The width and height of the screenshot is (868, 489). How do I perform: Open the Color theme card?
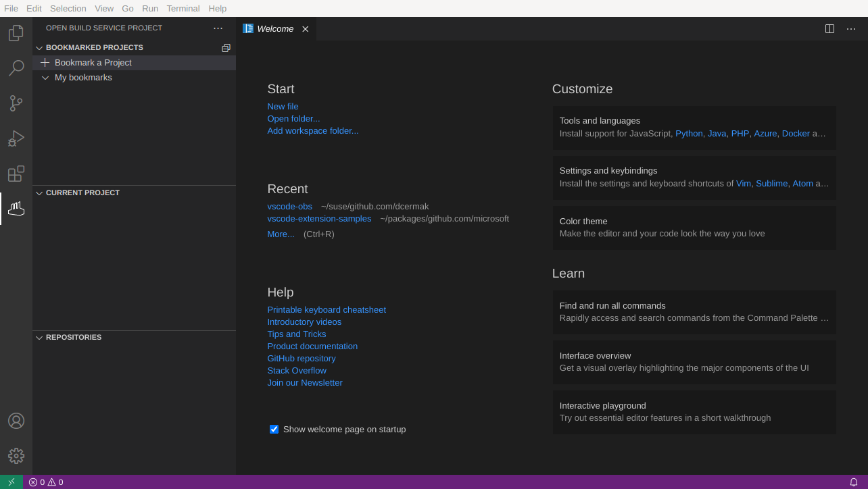pos(694,228)
